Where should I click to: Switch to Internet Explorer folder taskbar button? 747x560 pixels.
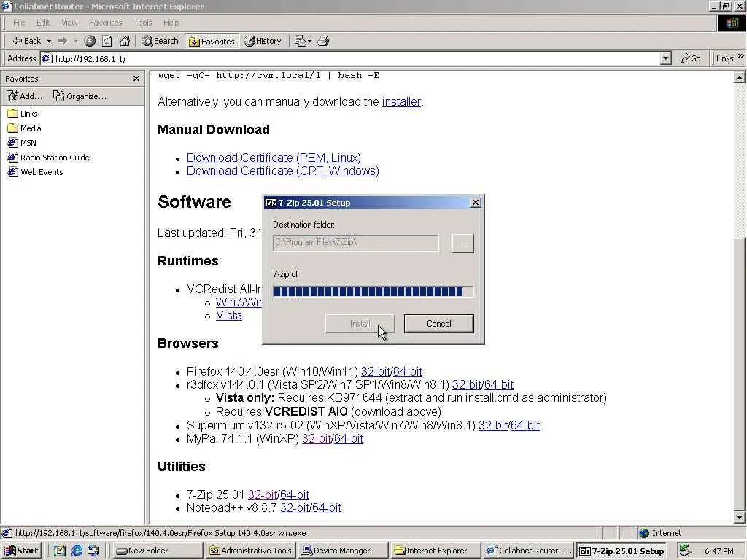(x=436, y=551)
